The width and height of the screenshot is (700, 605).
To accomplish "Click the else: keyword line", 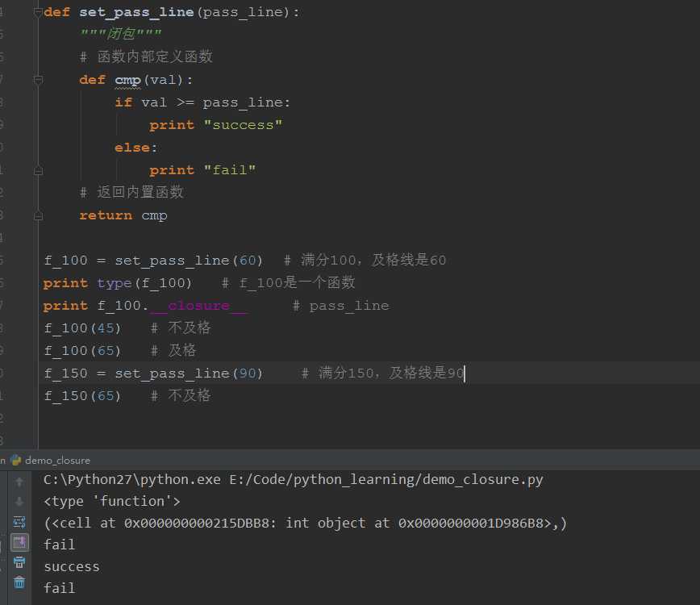I will coord(135,148).
